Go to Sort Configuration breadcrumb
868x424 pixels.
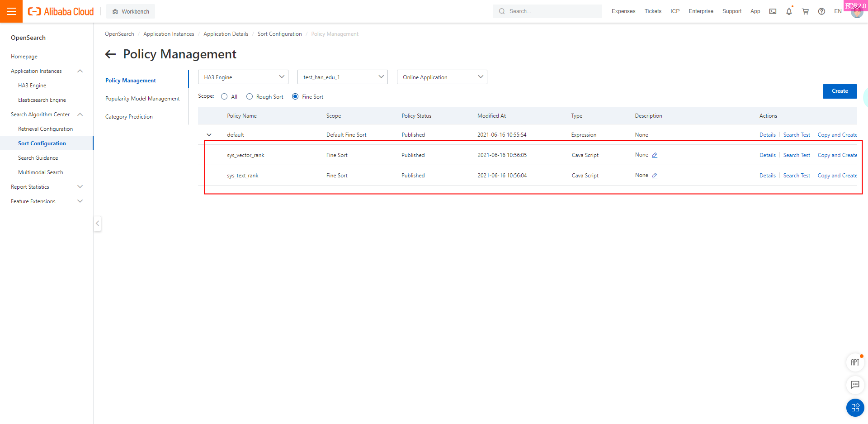279,34
